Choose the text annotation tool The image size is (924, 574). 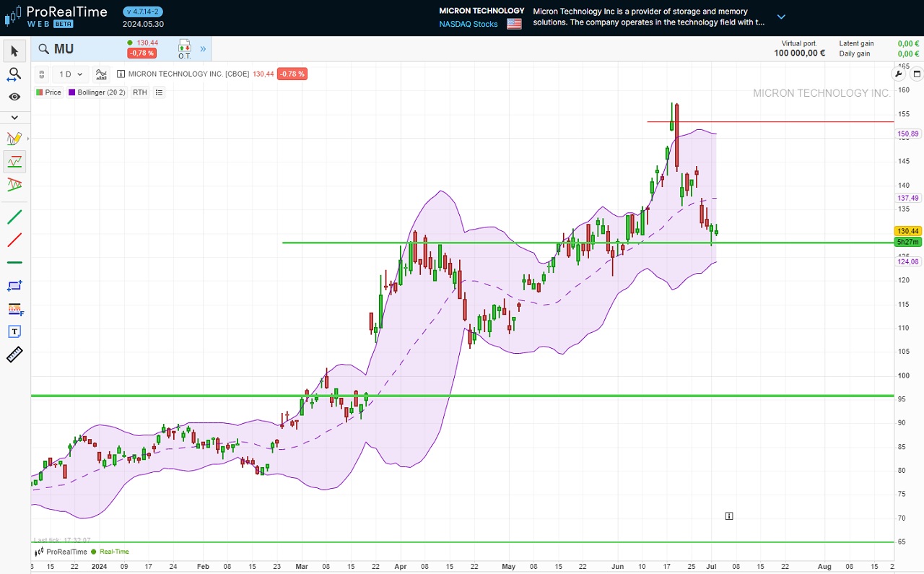pos(14,331)
